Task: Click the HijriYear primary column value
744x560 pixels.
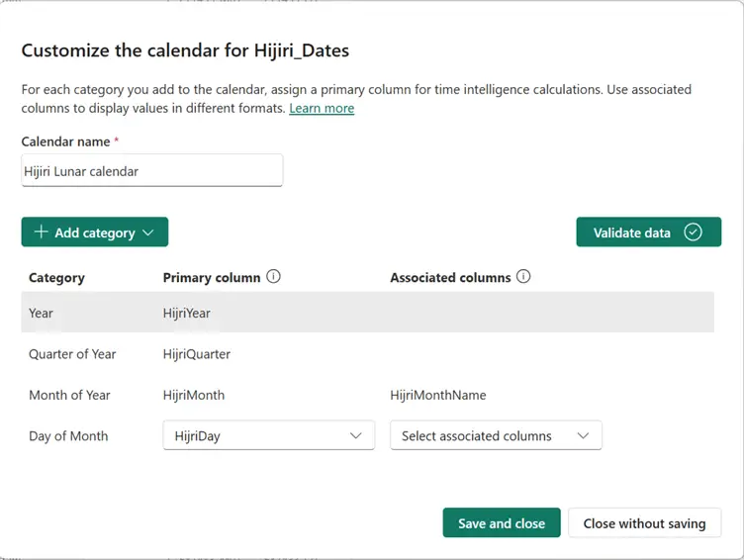Action: point(187,313)
